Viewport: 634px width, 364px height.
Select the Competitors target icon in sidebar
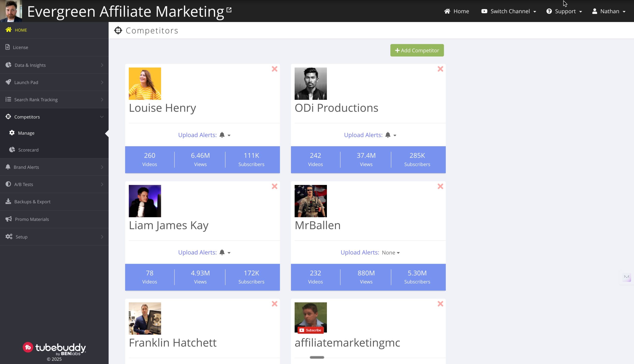tap(8, 116)
